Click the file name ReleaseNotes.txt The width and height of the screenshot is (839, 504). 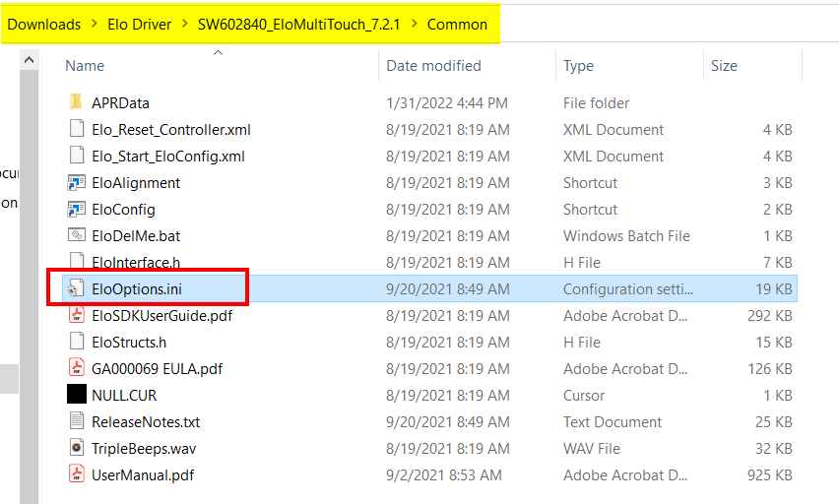click(x=146, y=422)
